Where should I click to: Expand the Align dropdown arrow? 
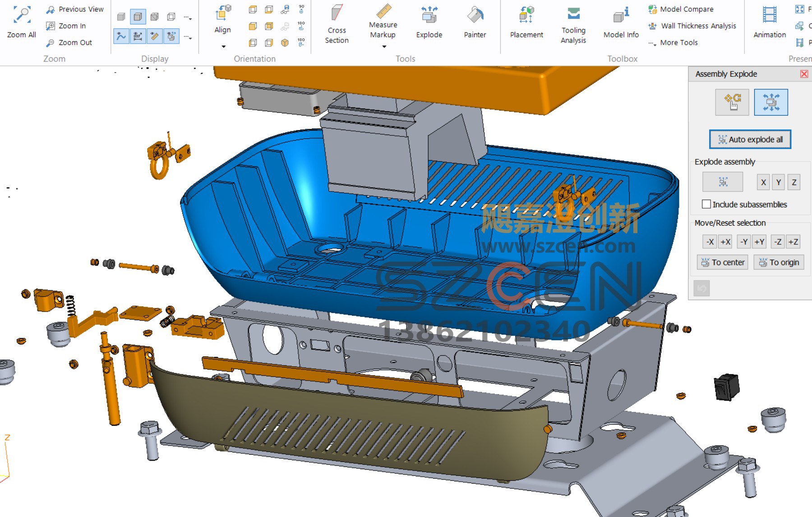pos(223,46)
